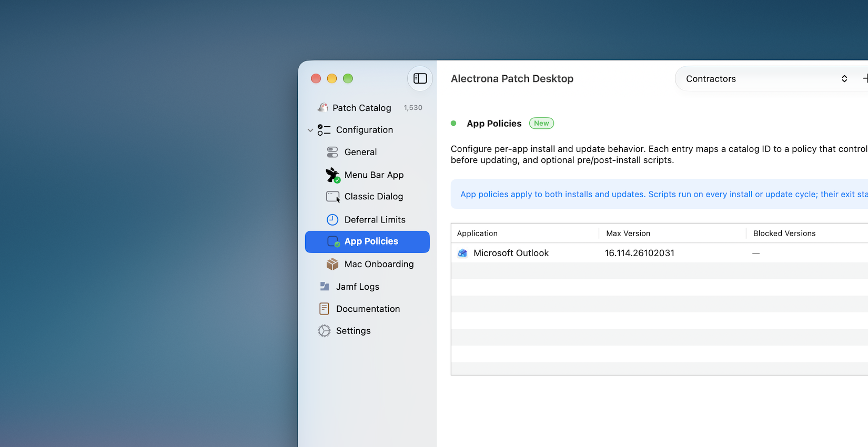Click the Mac Onboarding box icon
The height and width of the screenshot is (447, 868).
point(332,264)
